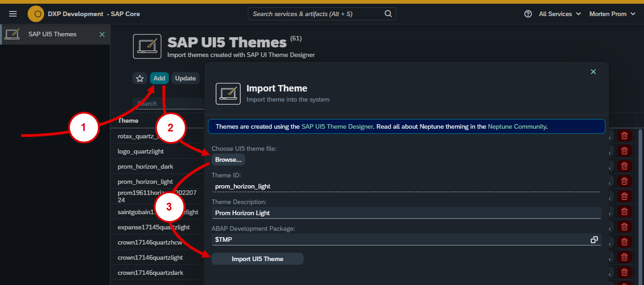Click the Theme ID input field
Viewport: 644px width, 285px height.
pos(405,186)
